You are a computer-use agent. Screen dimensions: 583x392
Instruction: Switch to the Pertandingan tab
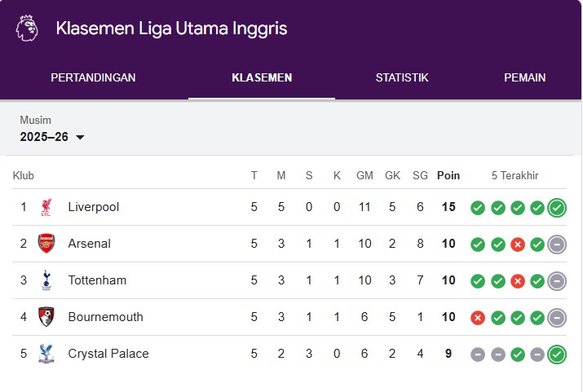click(93, 78)
